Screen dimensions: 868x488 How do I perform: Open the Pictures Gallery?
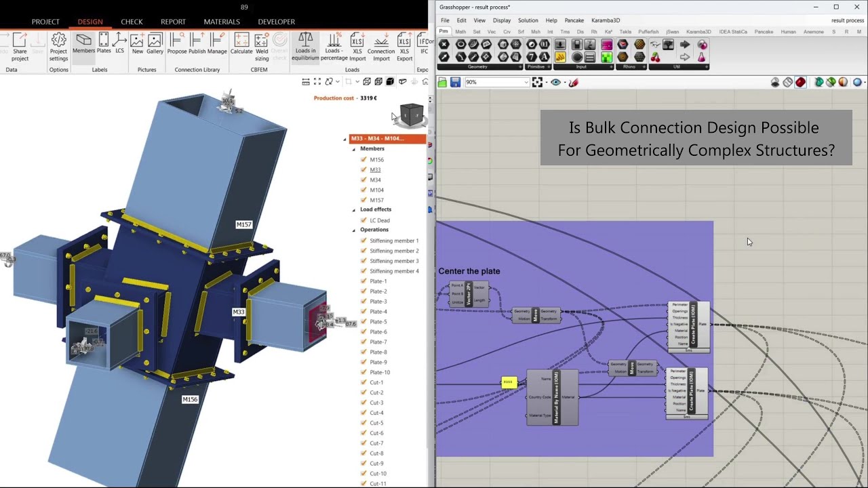(x=155, y=44)
